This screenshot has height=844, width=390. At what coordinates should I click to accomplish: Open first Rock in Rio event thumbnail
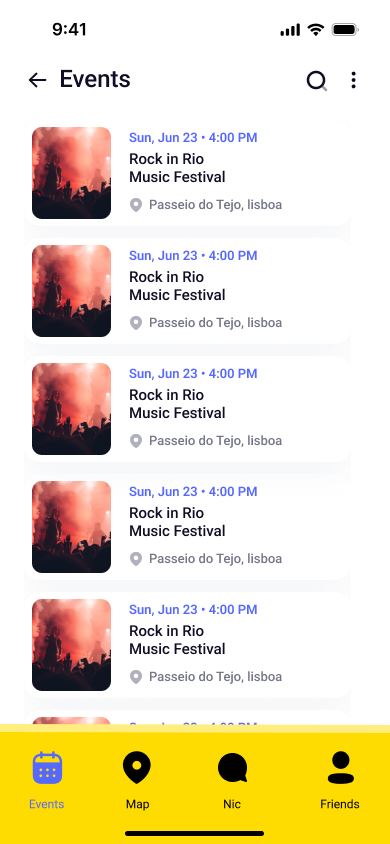72,173
